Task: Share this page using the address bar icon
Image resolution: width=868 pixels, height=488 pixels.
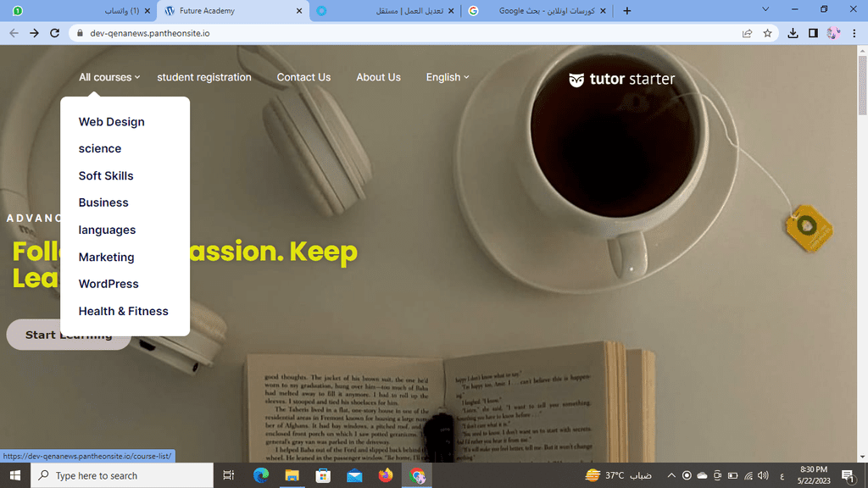Action: [x=748, y=33]
